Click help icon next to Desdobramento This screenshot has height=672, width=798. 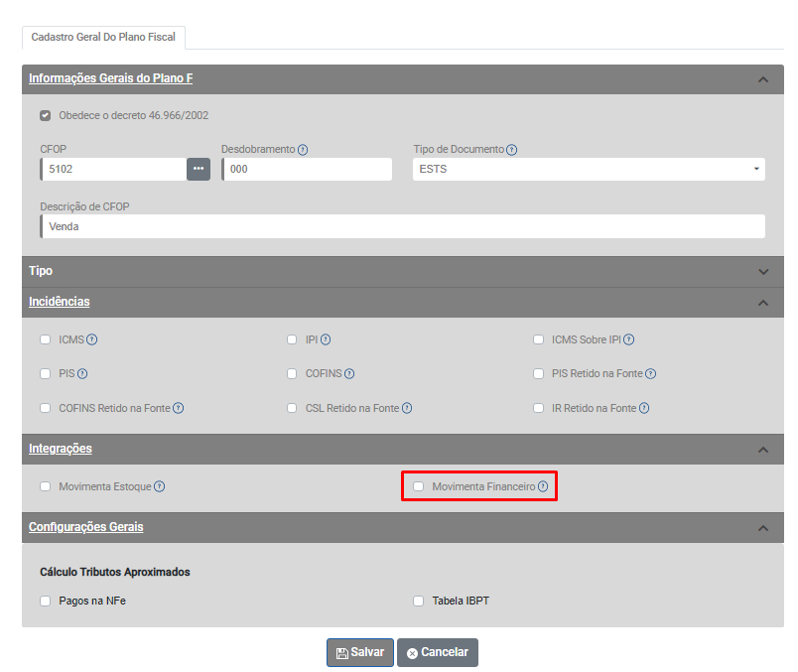click(303, 150)
